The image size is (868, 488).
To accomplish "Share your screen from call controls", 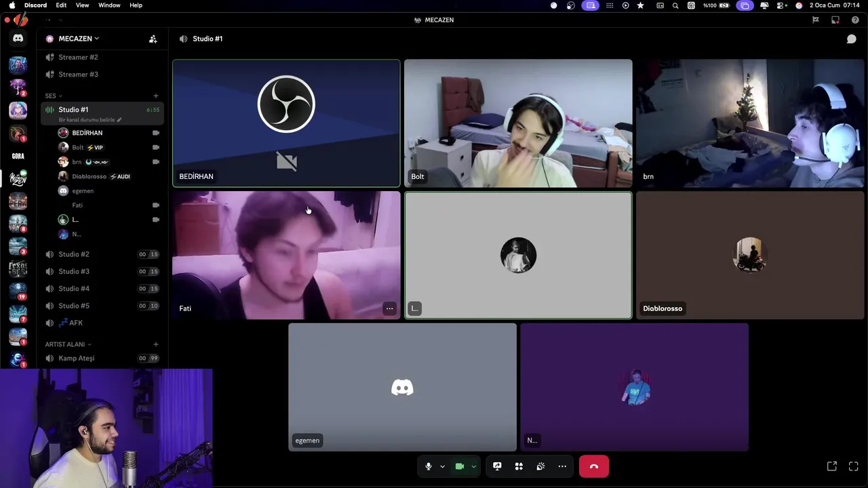I will click(497, 466).
